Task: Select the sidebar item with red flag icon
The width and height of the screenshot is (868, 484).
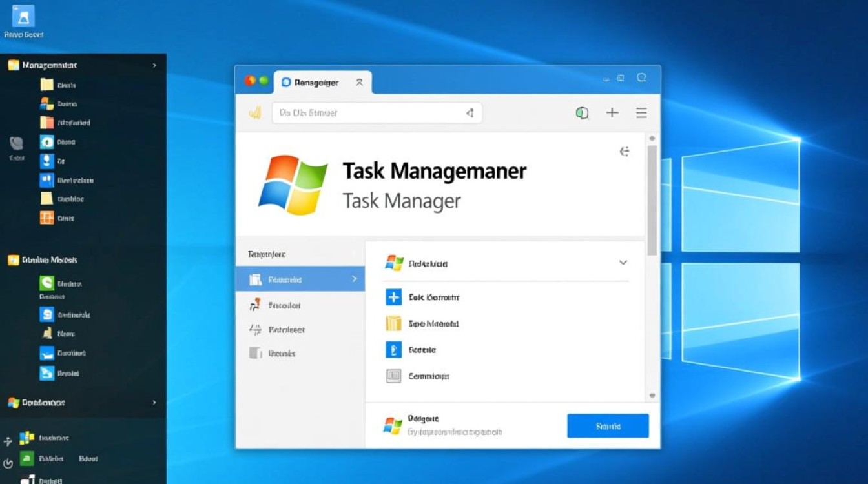Action: click(x=300, y=305)
